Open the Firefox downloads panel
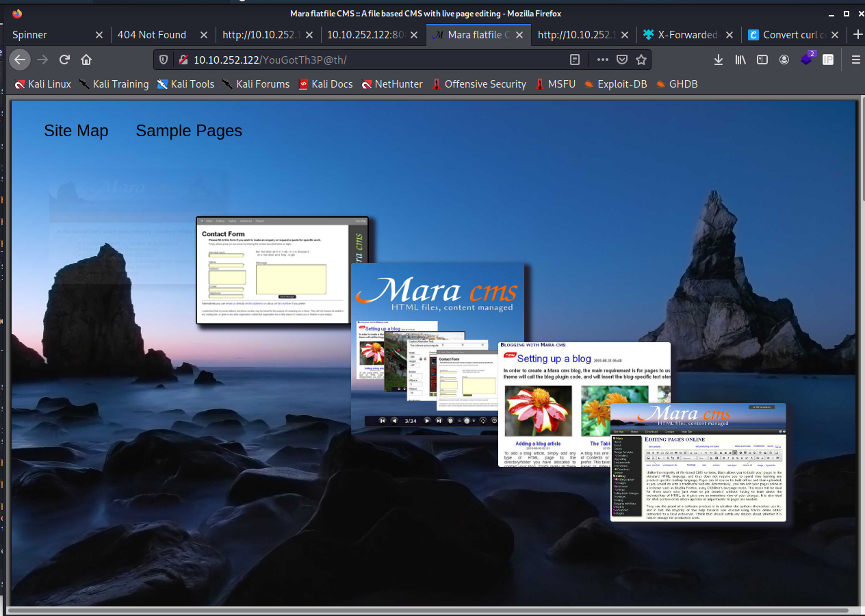The image size is (865, 616). 718,60
